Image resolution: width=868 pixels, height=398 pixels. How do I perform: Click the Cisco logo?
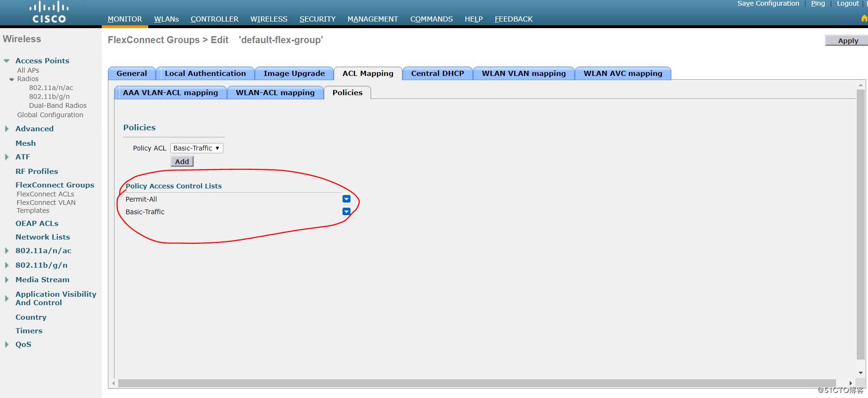[49, 13]
